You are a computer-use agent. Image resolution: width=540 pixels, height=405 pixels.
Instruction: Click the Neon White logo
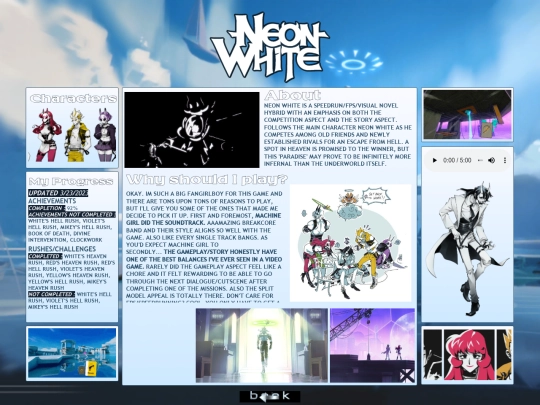pyautogui.click(x=270, y=46)
